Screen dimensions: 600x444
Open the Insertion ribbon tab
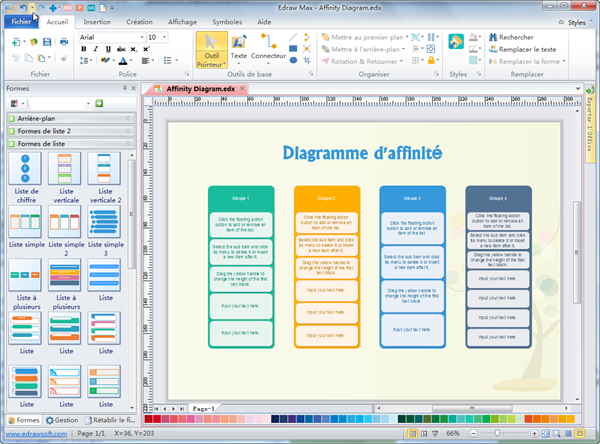(x=97, y=21)
